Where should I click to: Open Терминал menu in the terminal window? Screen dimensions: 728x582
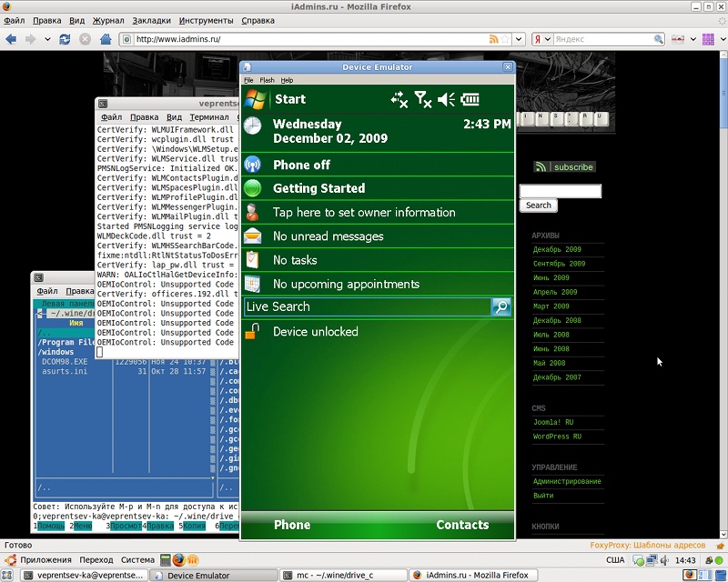click(x=209, y=117)
